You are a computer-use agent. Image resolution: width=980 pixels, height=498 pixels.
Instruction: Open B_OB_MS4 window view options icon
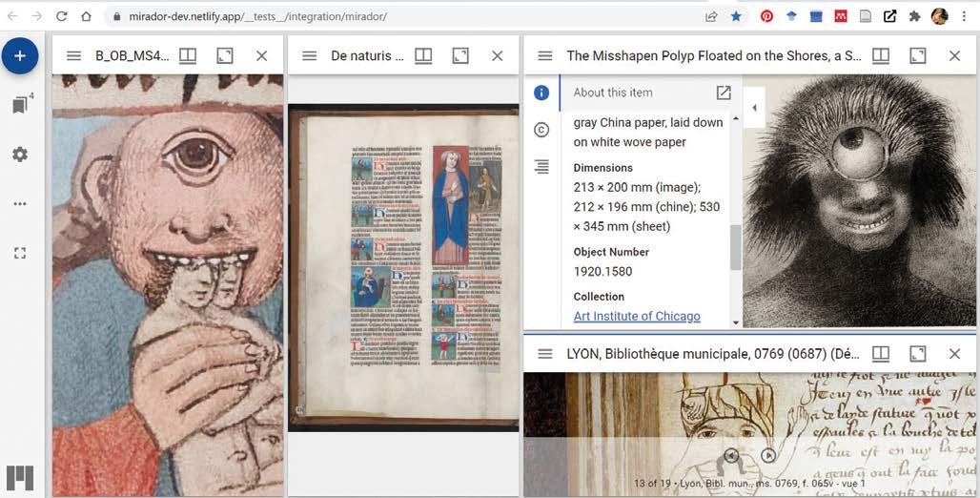[x=188, y=55]
